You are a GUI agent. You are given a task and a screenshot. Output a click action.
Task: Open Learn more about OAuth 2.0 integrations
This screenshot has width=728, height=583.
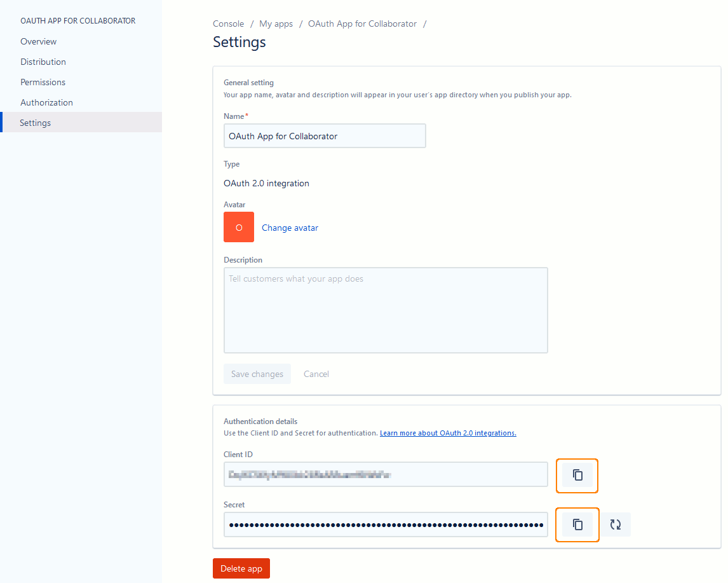[x=448, y=433]
